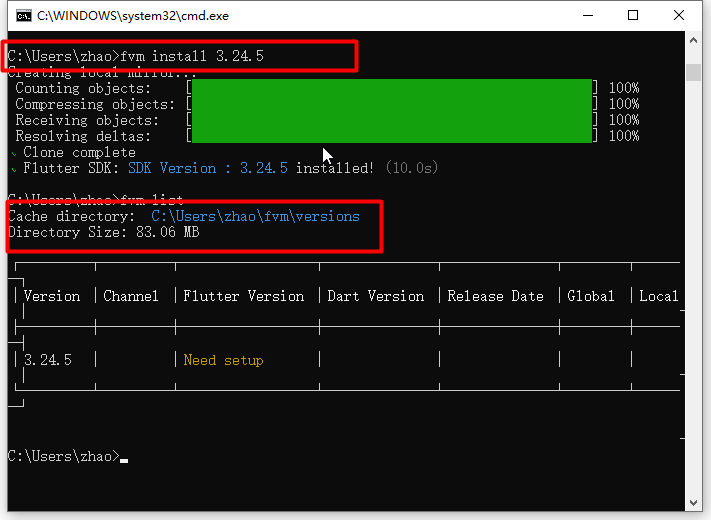Image resolution: width=711 pixels, height=520 pixels.
Task: Click the bottom 'C:\Users\zhao>' prompt line
Action: [x=68, y=456]
